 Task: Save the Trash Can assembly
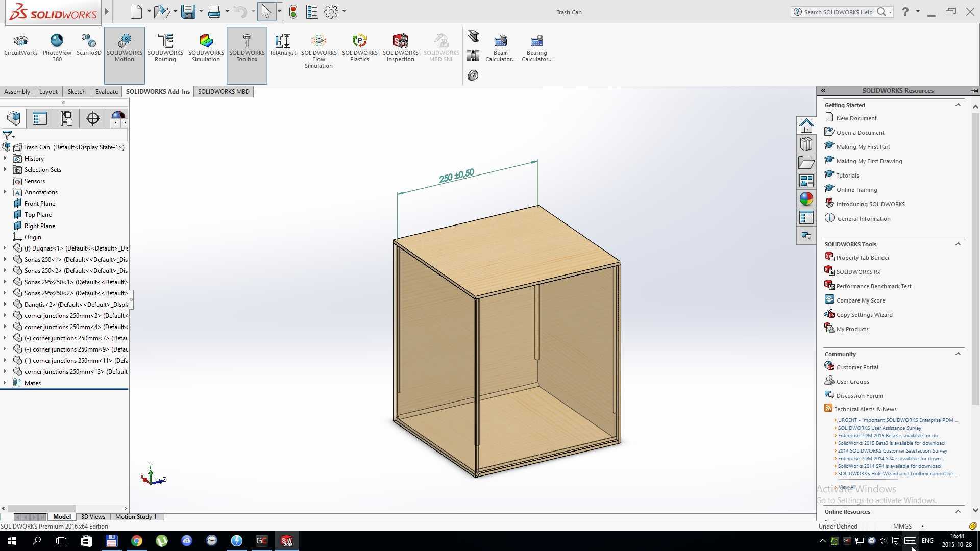pyautogui.click(x=188, y=12)
